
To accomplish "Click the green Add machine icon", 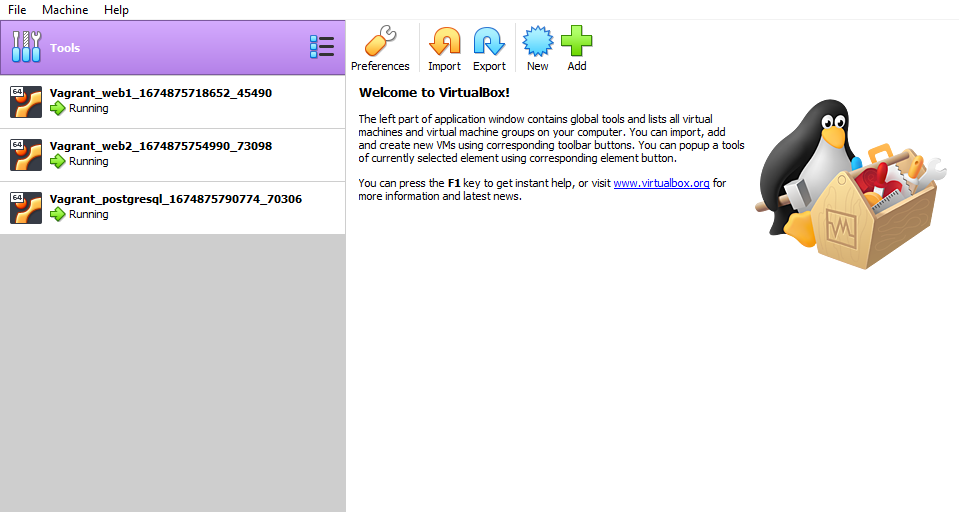I will tap(577, 41).
